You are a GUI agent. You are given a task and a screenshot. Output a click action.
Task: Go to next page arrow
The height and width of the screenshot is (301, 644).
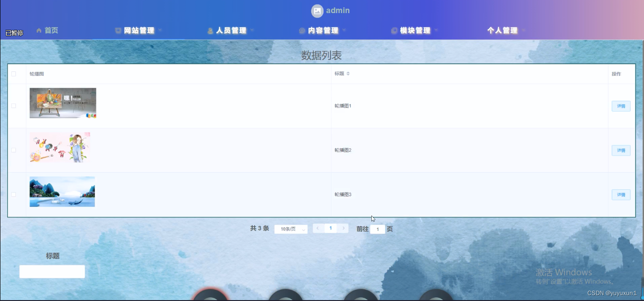click(344, 228)
